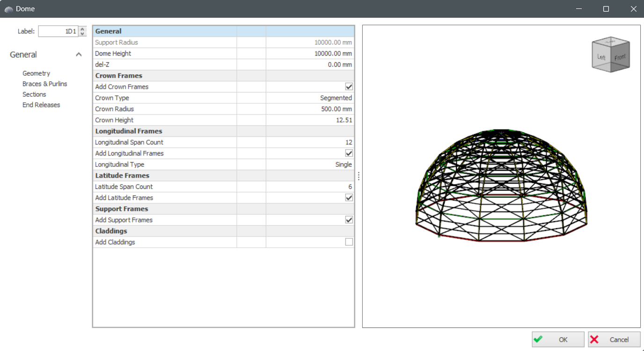Viewport: 644px width, 351px height.
Task: Click the Left face of view cube
Action: click(601, 57)
